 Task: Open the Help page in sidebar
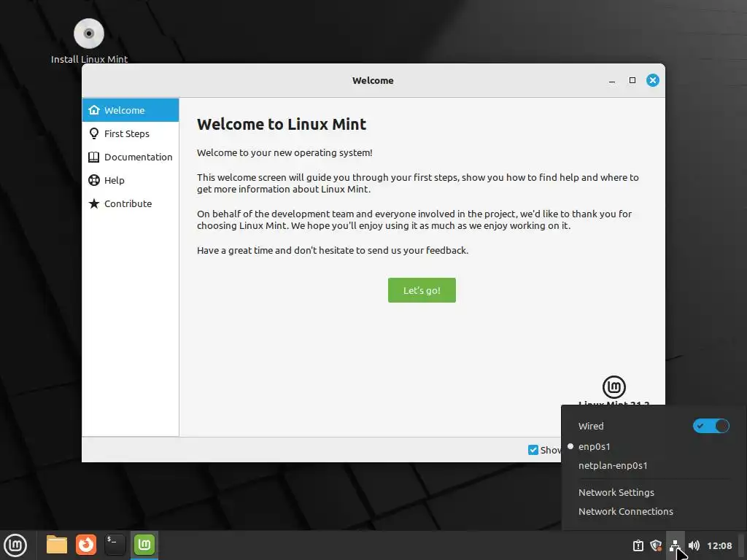(131, 180)
